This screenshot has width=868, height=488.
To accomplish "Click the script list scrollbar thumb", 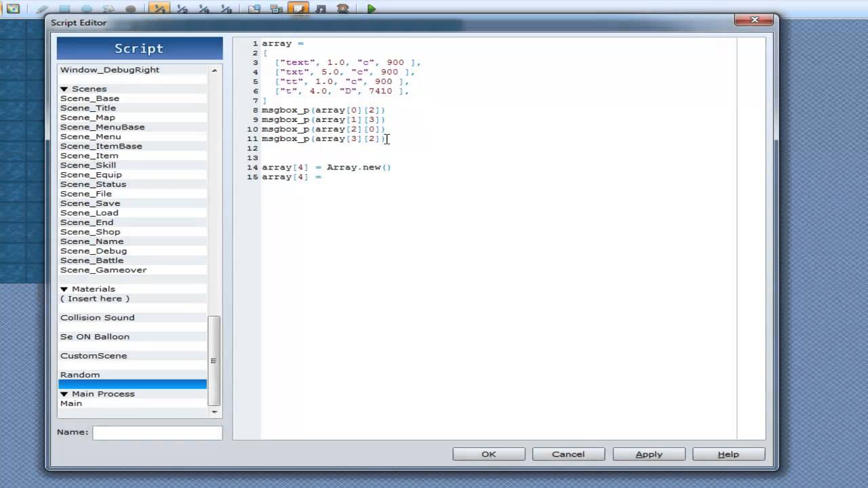I will coord(214,361).
